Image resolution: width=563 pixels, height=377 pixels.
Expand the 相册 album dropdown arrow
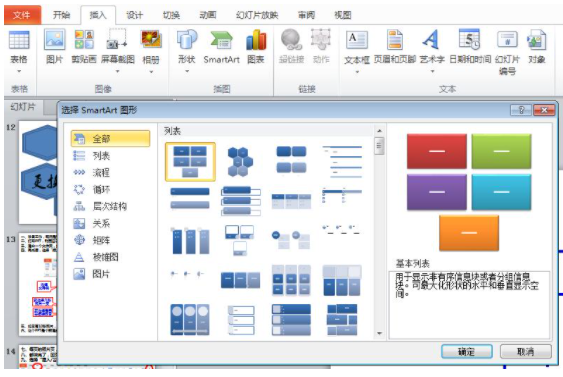point(151,71)
